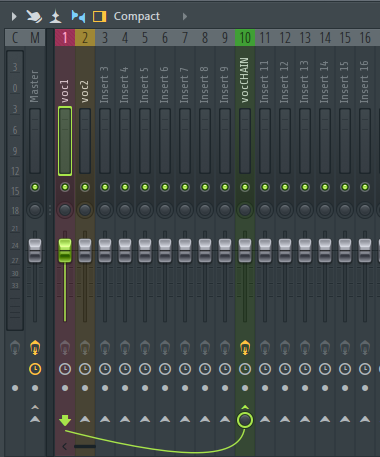Route to Insert 16 with its send arrow
380x457 pixels.
(365, 419)
